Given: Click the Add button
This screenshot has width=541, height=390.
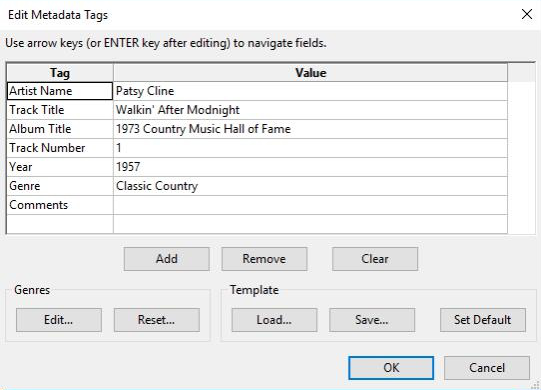Looking at the screenshot, I should (167, 259).
